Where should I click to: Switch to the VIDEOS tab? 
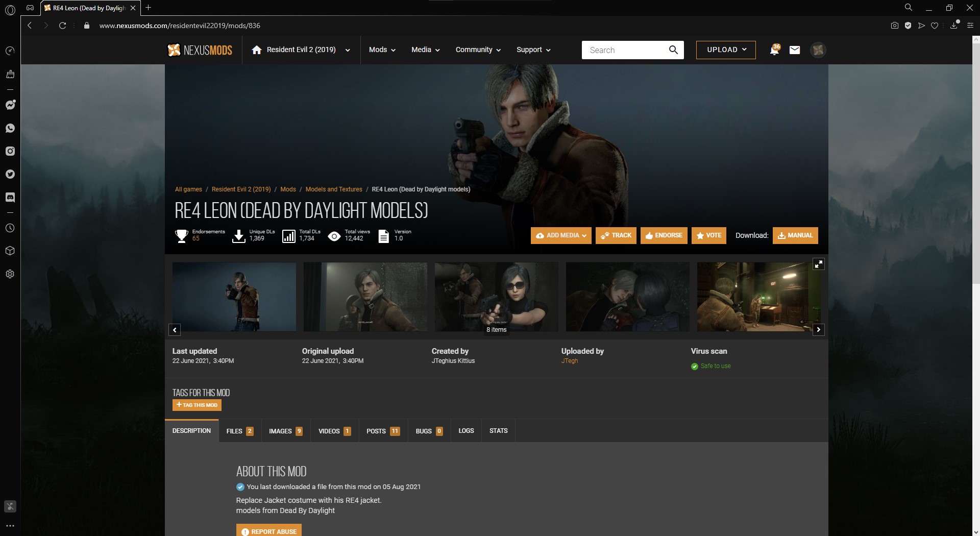335,431
